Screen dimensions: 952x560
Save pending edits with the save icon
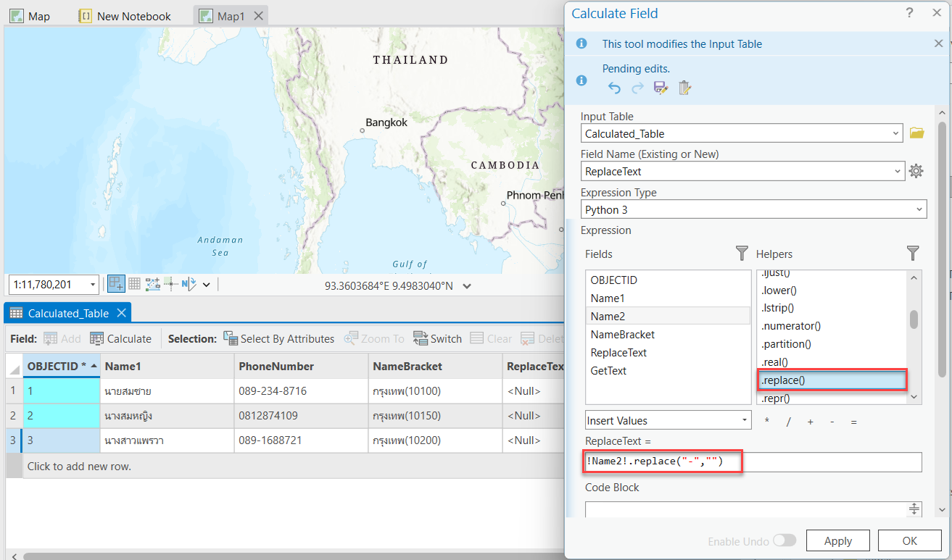661,87
